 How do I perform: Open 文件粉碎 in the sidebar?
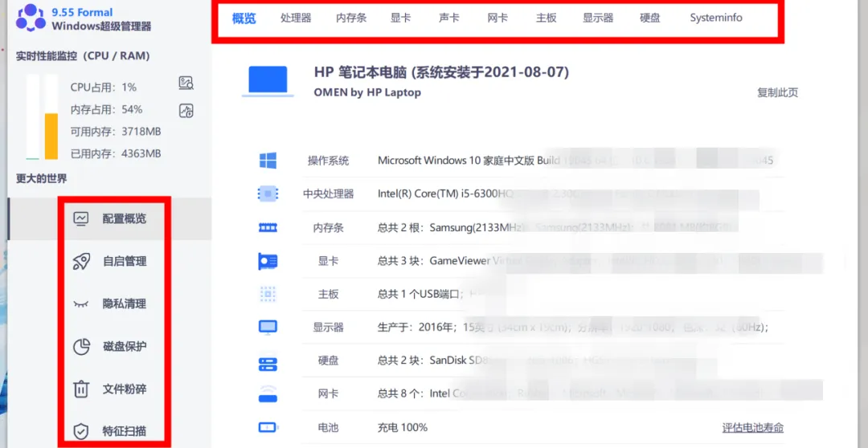point(125,389)
